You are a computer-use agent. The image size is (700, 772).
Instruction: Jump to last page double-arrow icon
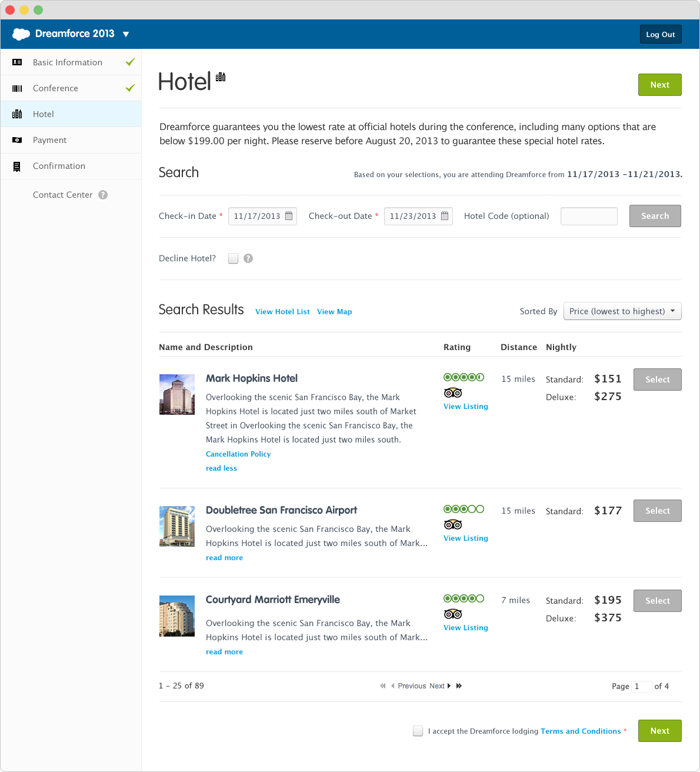[x=459, y=686]
